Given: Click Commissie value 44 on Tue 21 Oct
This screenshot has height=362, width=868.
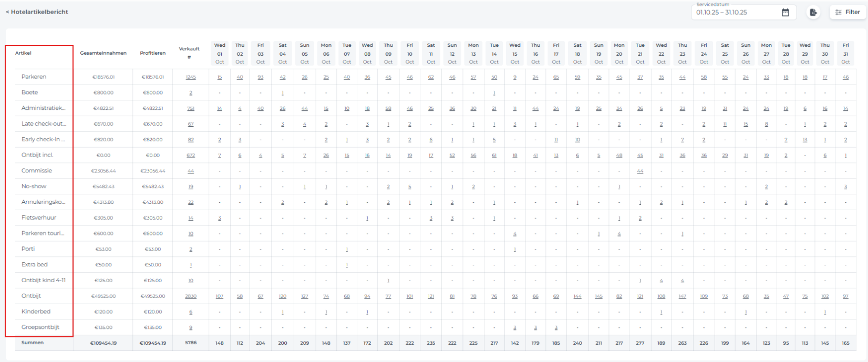Looking at the screenshot, I should click(x=640, y=171).
